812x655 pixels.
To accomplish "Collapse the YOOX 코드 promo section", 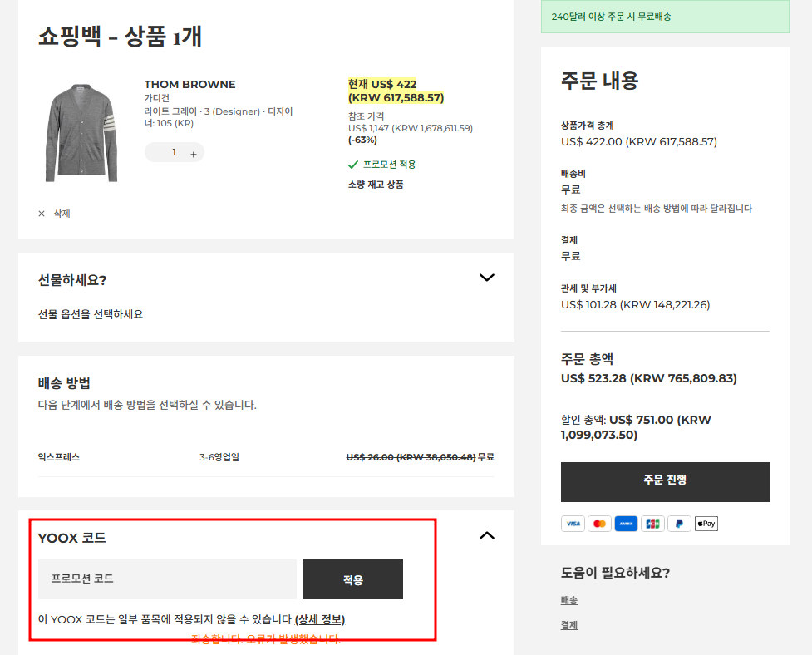I will point(487,536).
